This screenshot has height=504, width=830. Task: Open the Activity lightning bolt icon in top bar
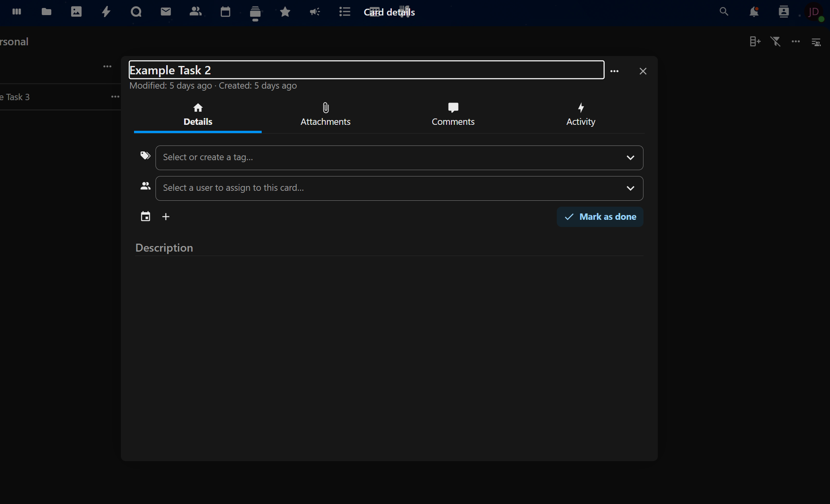106,12
